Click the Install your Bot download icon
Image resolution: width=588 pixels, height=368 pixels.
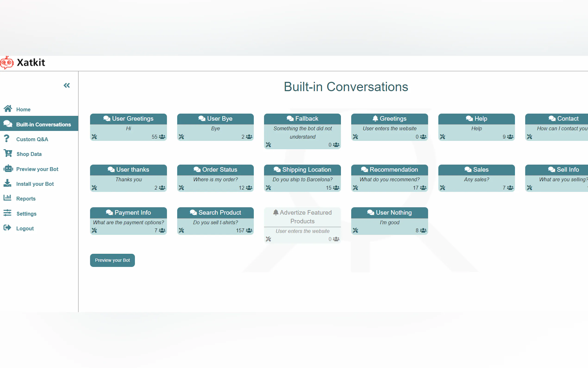(x=8, y=183)
